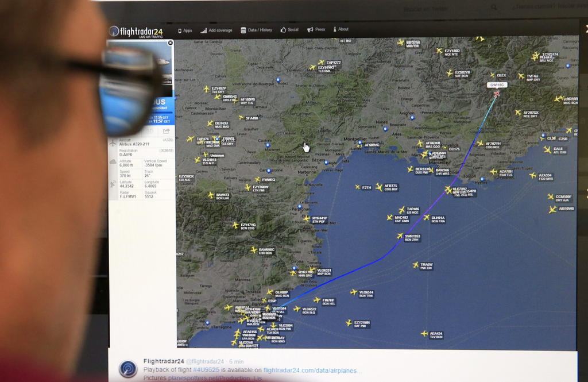The width and height of the screenshot is (588, 382).
Task: Select the AFR775 airplane marker
Action: 378,187
